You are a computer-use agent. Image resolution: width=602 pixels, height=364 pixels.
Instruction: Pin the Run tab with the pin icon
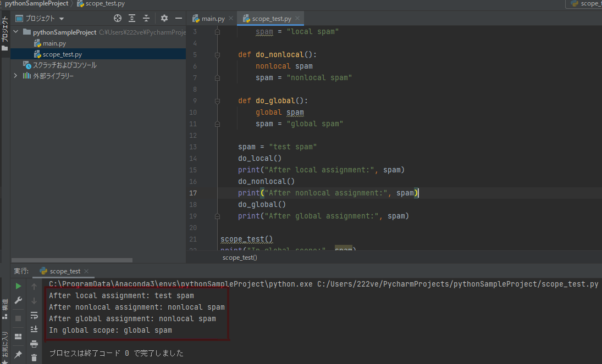pyautogui.click(x=18, y=355)
